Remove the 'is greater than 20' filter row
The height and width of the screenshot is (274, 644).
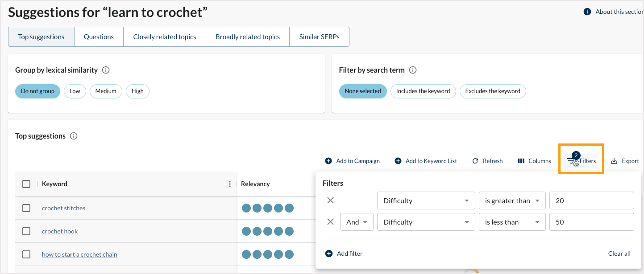click(x=330, y=200)
